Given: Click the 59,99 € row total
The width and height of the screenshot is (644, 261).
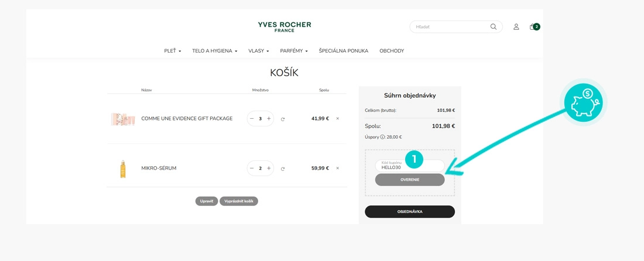Looking at the screenshot, I should [320, 169].
